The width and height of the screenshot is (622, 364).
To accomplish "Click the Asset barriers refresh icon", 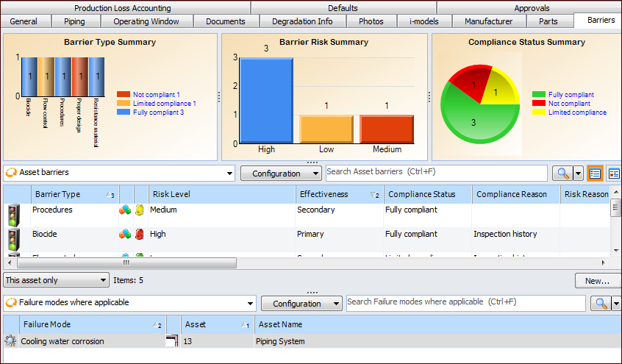I will point(12,172).
